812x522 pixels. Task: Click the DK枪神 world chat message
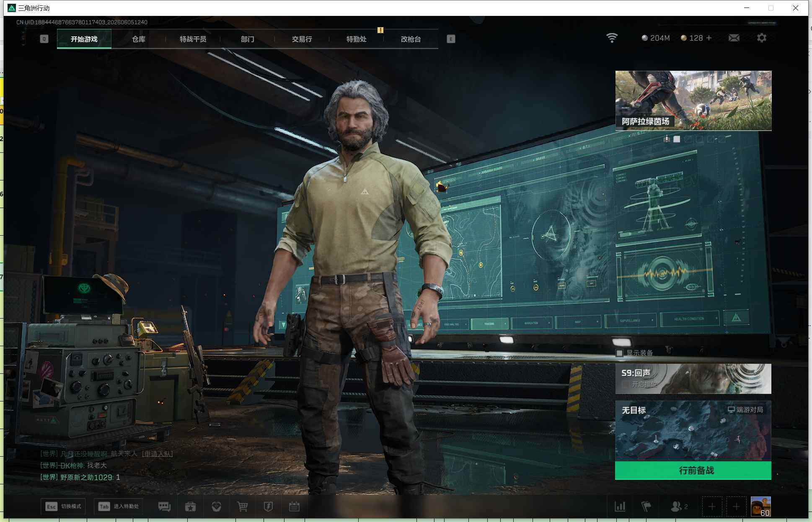click(x=73, y=465)
